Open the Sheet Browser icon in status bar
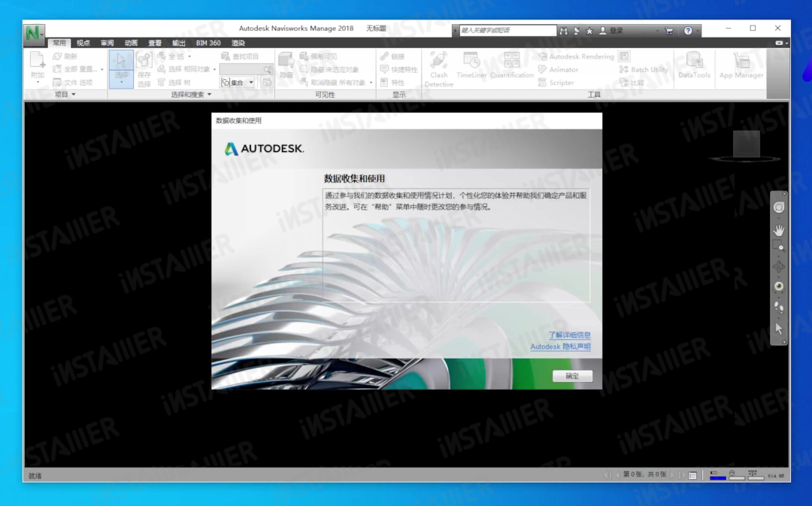 pos(692,475)
